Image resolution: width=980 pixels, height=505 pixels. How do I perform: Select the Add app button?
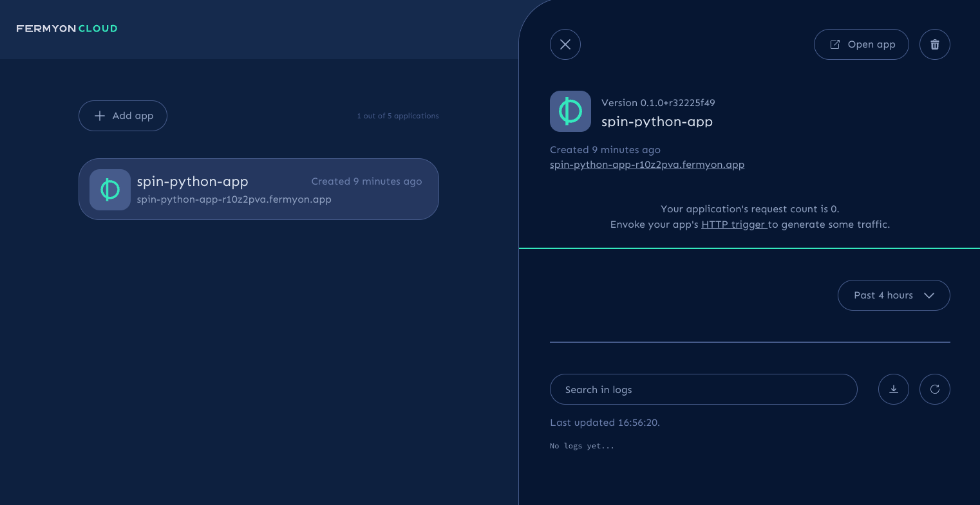[x=122, y=116]
